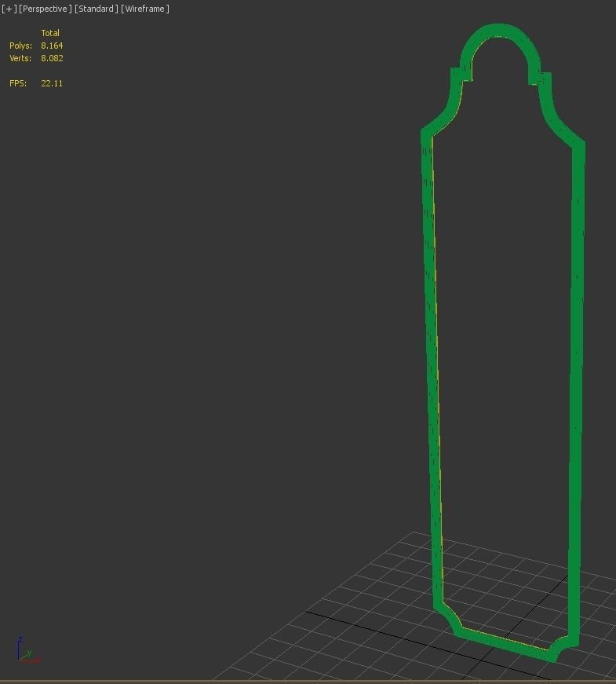Click the Polys count value 8.164

tap(52, 46)
